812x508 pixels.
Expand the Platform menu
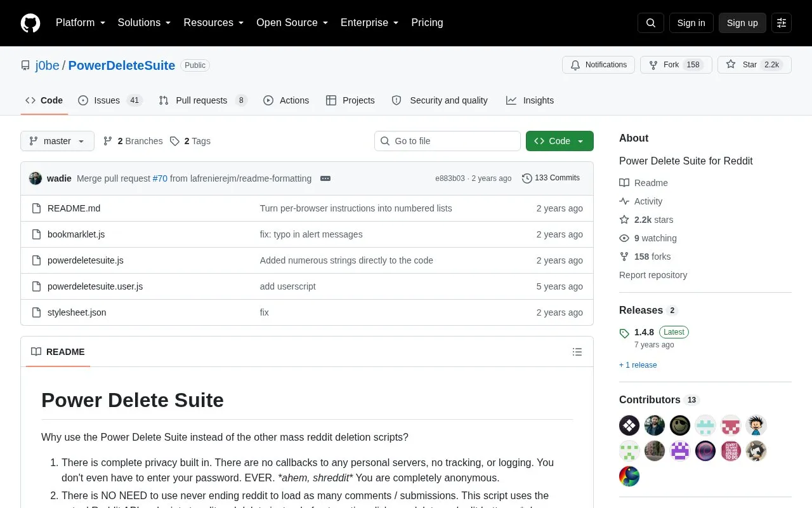coord(81,23)
